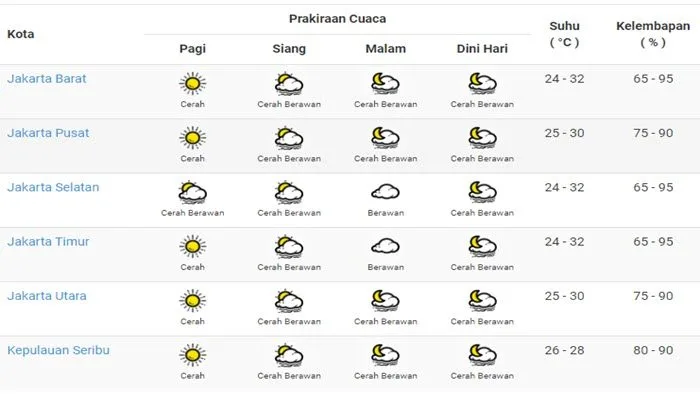
Task: Click Jakarta Selatan's Pagi partly cloudy icon
Action: tap(192, 192)
